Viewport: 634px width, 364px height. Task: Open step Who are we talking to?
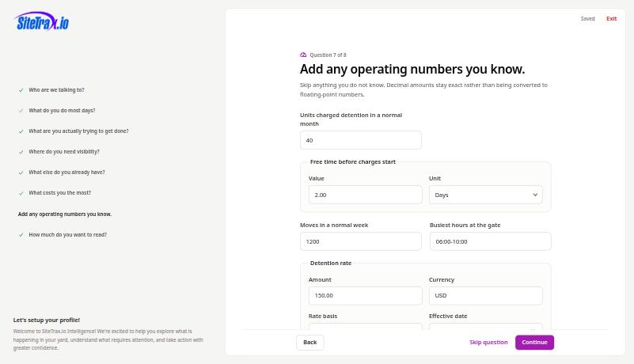[57, 89]
